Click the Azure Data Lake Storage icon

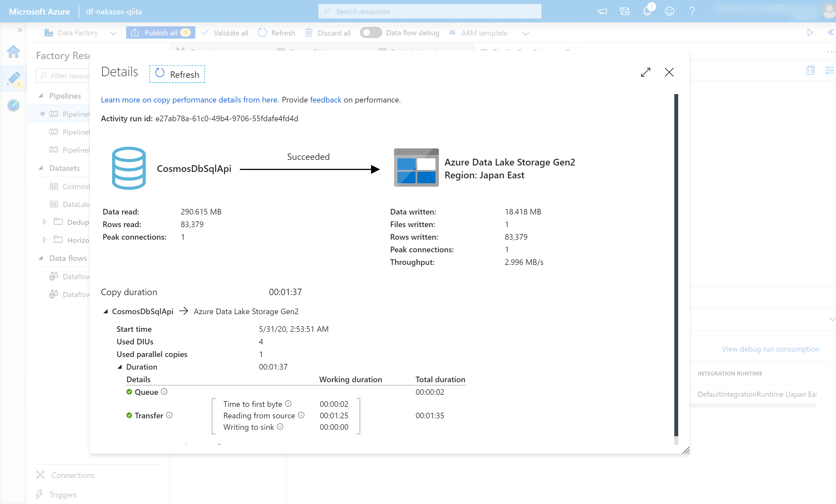pos(416,167)
